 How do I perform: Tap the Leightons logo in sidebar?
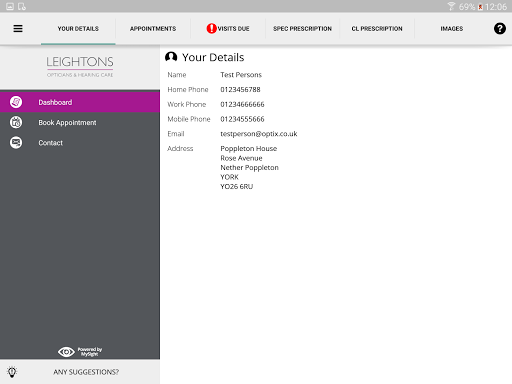[80, 67]
